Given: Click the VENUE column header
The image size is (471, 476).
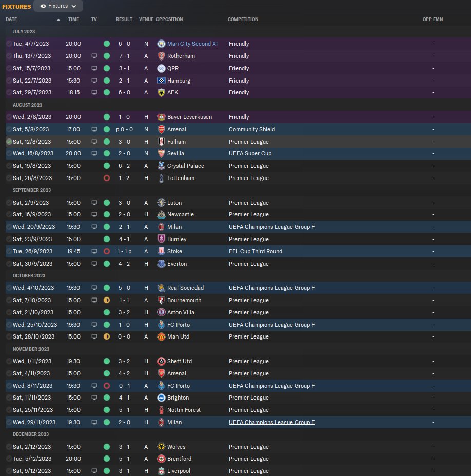Looking at the screenshot, I should pos(146,19).
